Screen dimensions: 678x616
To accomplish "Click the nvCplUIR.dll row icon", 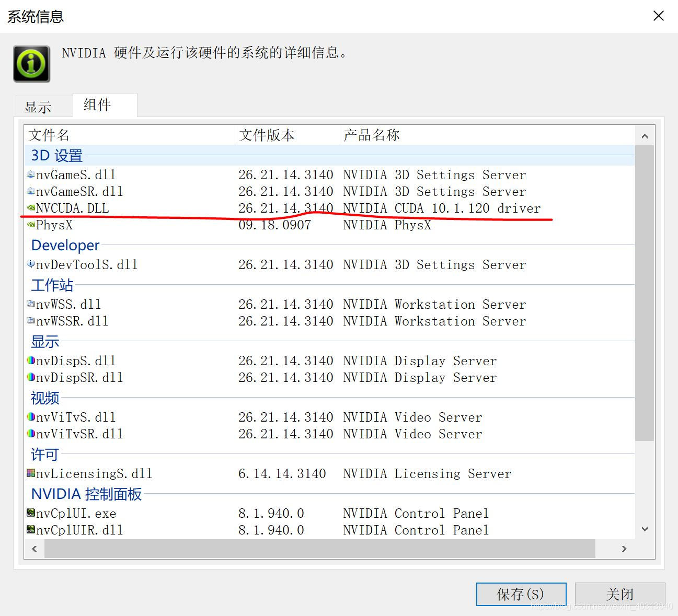I will pyautogui.click(x=31, y=529).
